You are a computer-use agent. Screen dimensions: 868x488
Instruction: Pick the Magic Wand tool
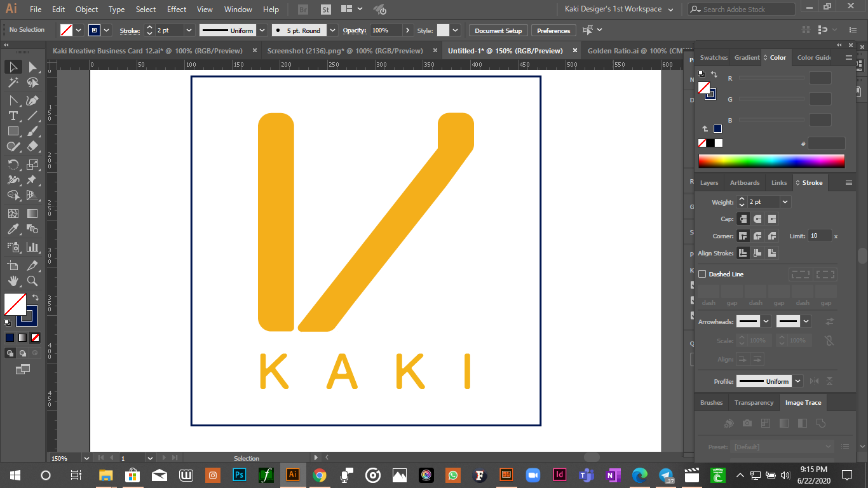tap(13, 83)
